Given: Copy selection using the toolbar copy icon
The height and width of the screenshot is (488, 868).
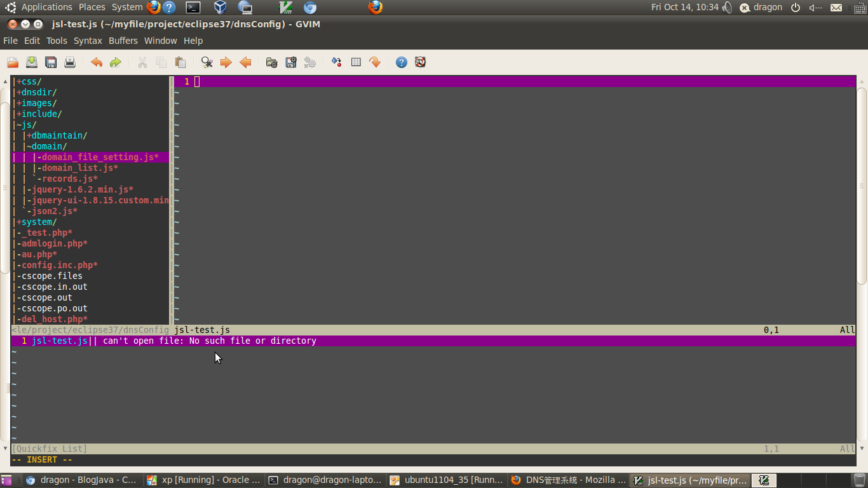Looking at the screenshot, I should pyautogui.click(x=161, y=62).
